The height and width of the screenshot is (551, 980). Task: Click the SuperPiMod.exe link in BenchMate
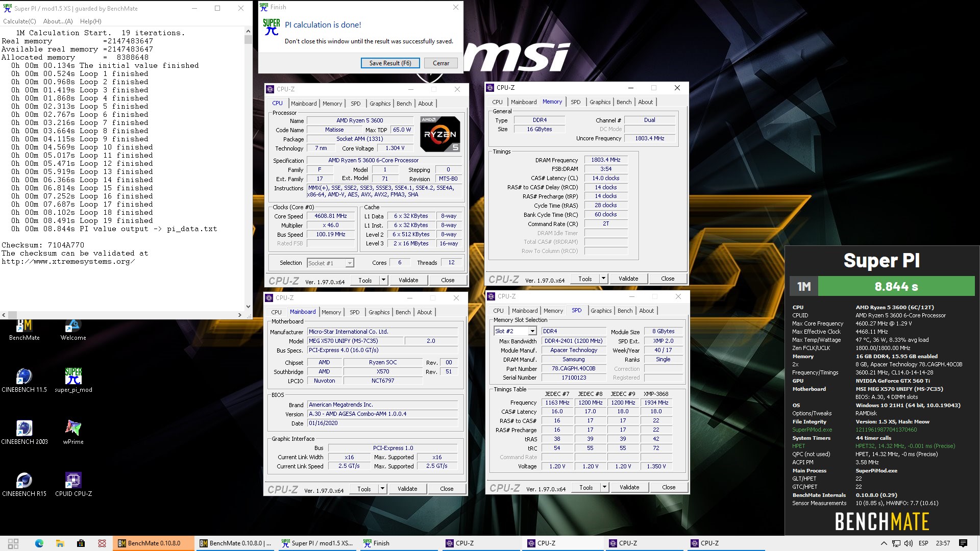coord(812,430)
